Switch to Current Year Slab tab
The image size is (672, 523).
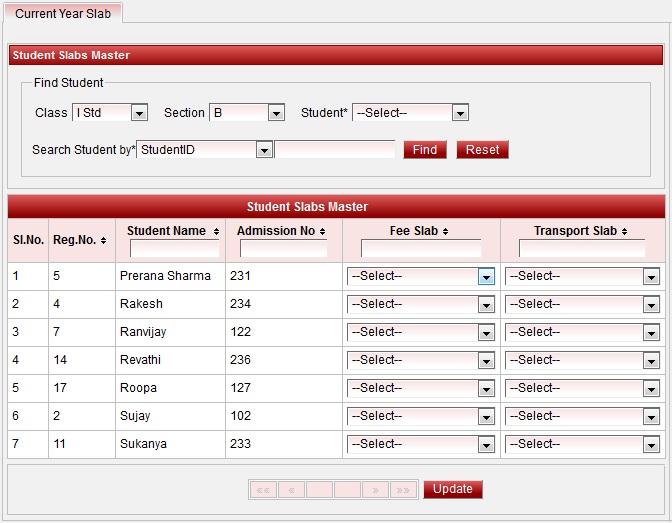(63, 14)
